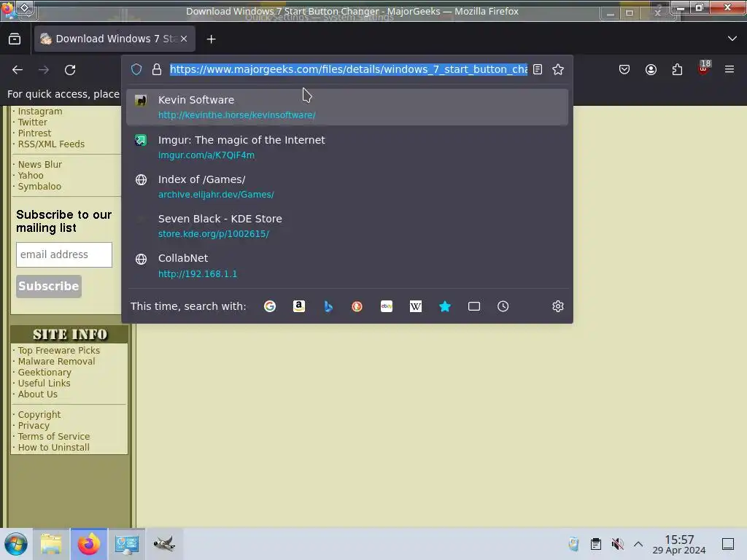Select Kevin Software suggestion
747x560 pixels.
click(347, 107)
